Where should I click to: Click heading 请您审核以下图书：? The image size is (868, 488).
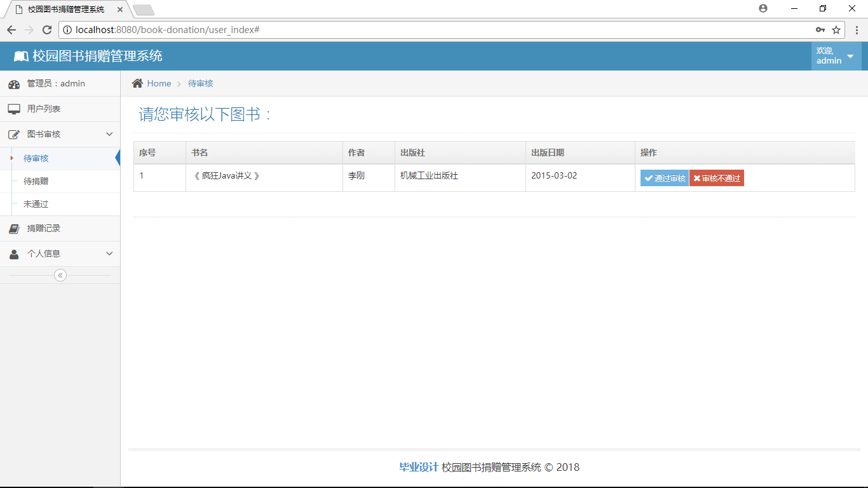[206, 114]
